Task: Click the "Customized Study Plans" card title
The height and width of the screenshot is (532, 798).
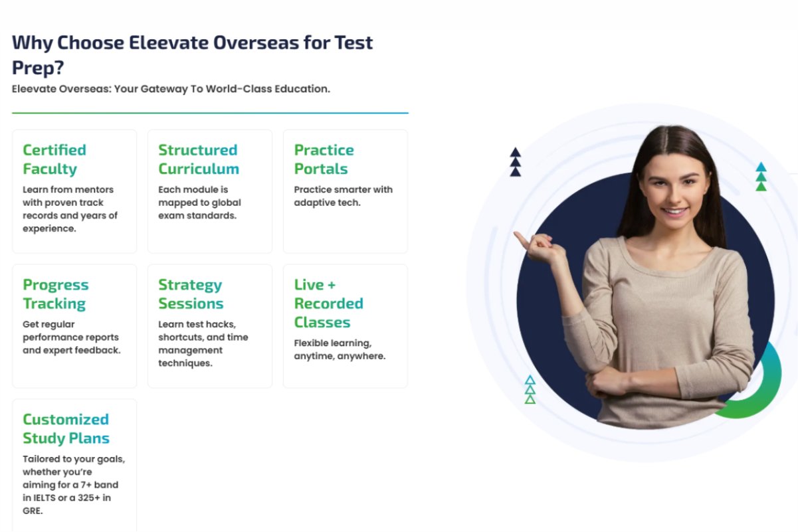Action: pos(66,428)
